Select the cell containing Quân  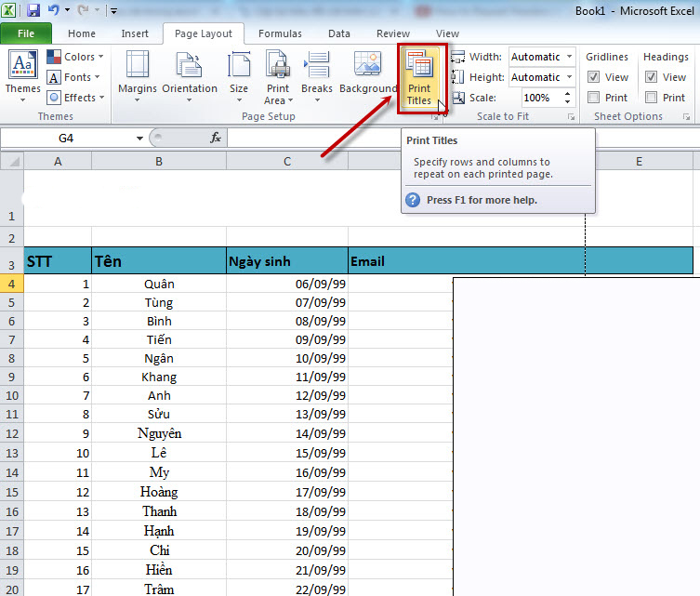159,284
